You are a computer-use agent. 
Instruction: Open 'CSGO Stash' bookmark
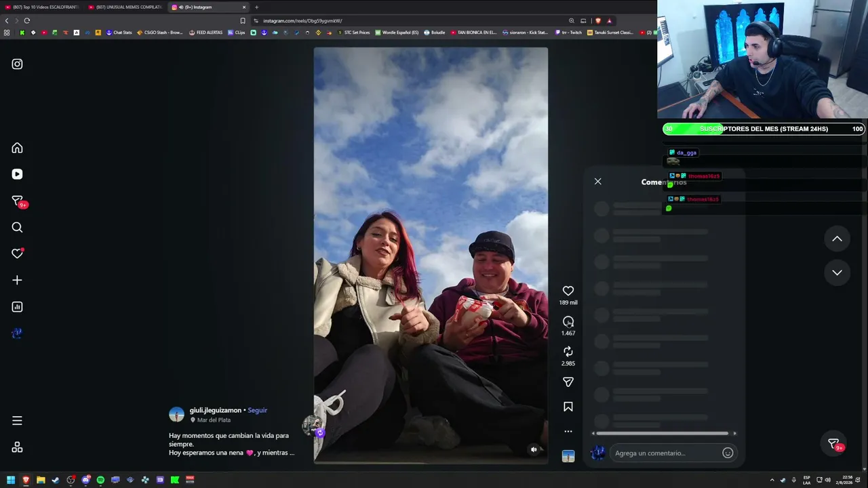tap(160, 33)
